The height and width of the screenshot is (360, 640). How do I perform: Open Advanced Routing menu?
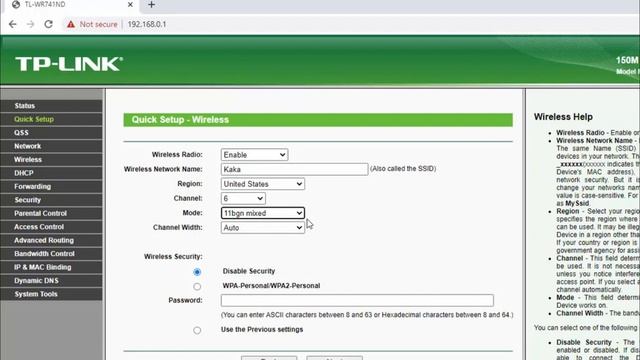[51, 240]
